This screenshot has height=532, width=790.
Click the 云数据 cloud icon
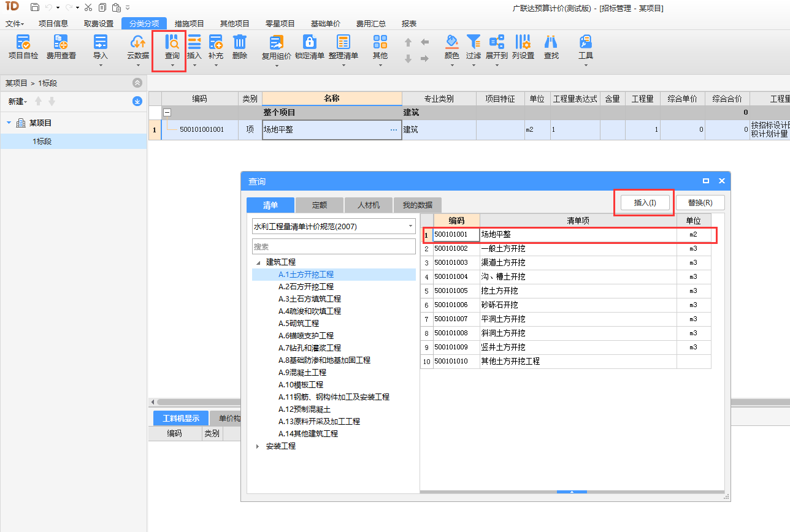pos(137,43)
